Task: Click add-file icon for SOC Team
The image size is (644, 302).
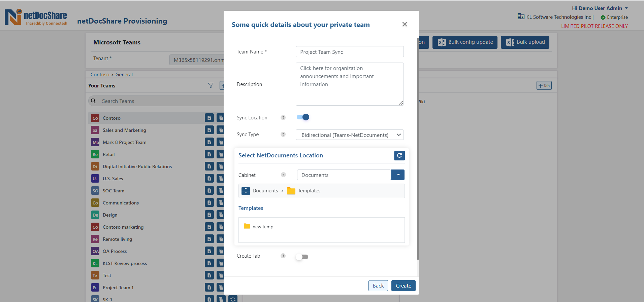Action: pyautogui.click(x=209, y=190)
